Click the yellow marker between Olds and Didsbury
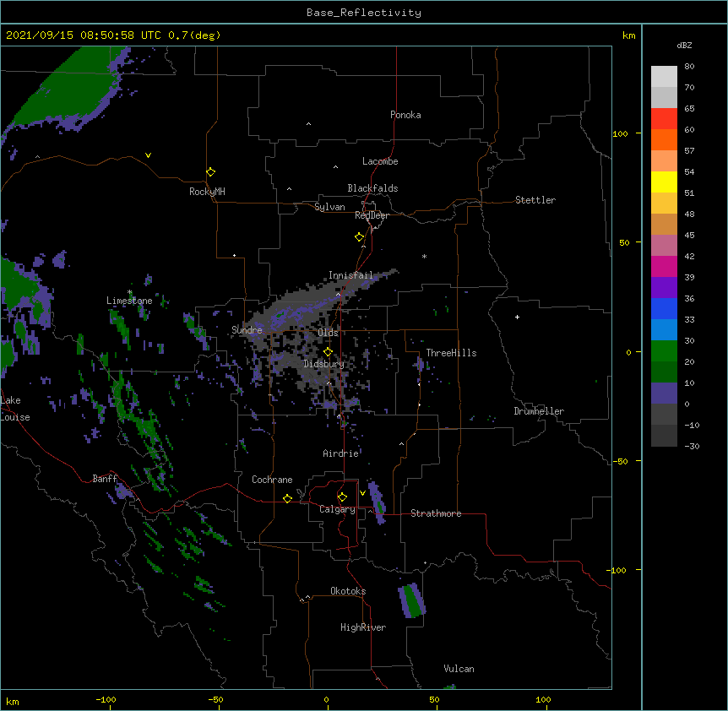 pos(328,351)
